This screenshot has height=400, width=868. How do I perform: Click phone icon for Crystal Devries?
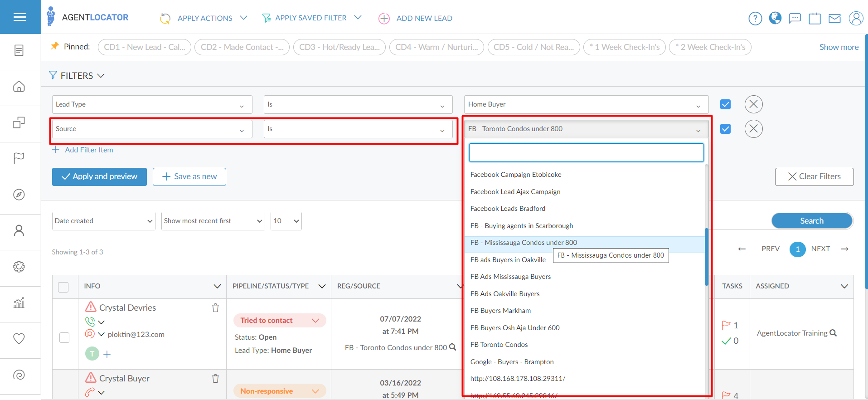tap(90, 322)
